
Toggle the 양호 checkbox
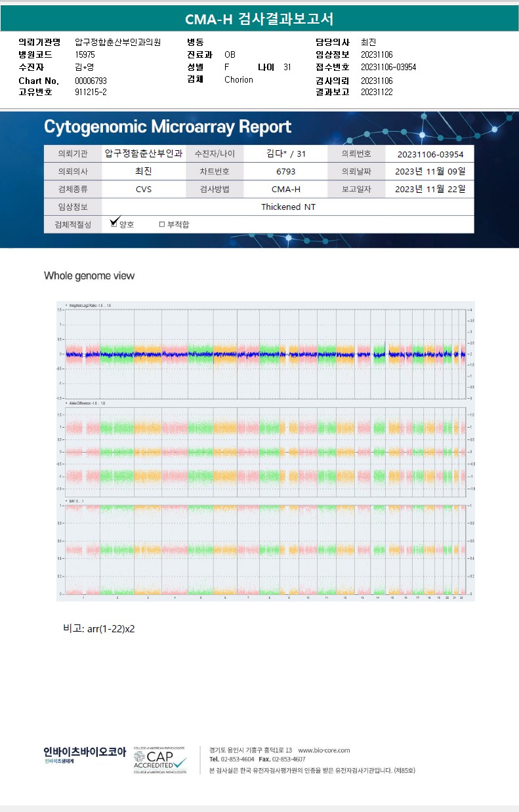point(114,224)
